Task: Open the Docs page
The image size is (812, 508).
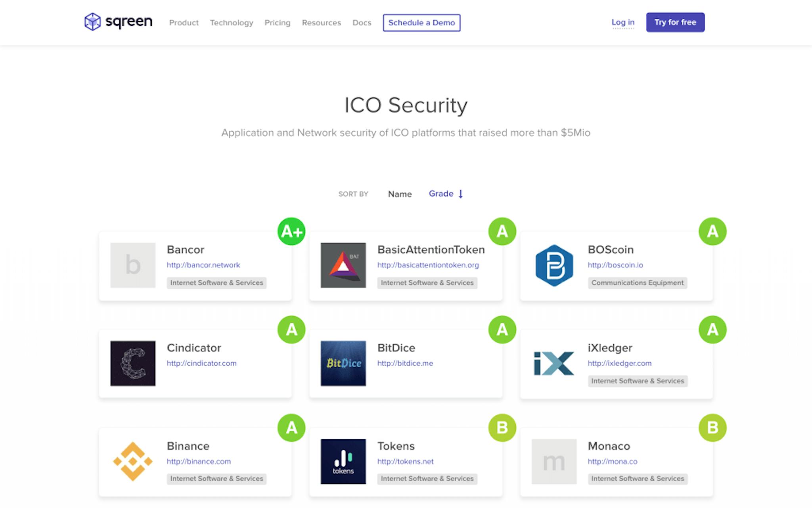Action: coord(362,23)
